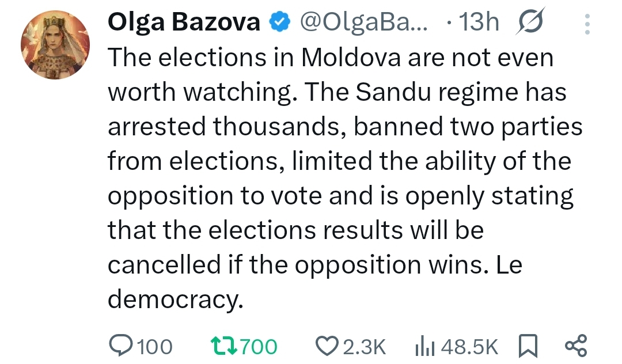This screenshot has height=364, width=622.
Task: Click the retweet count of 700
Action: 259,346
